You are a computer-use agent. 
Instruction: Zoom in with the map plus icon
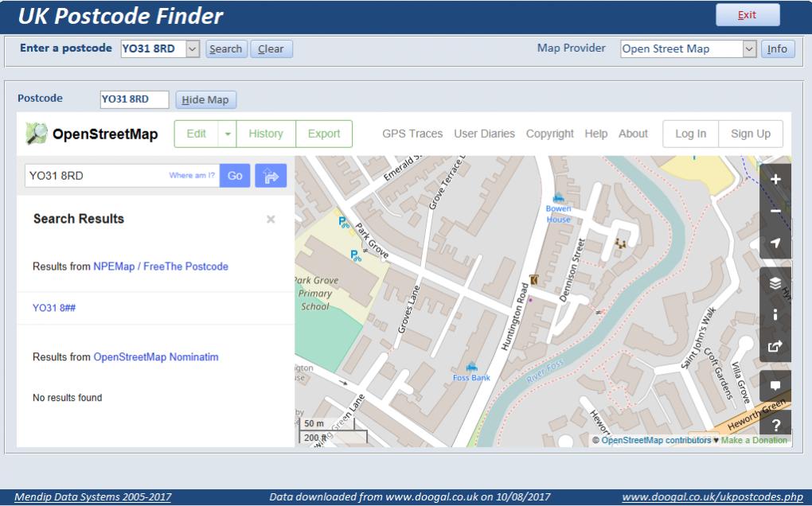(x=775, y=180)
